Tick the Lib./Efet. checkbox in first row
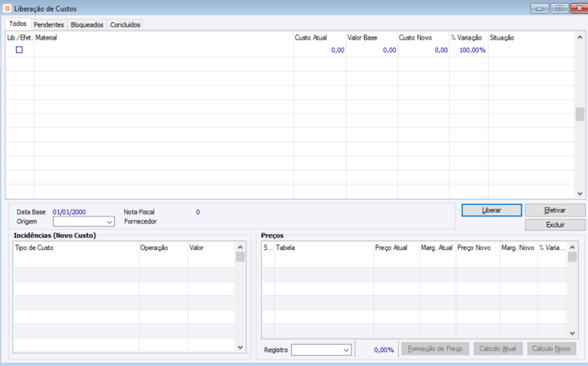 pos(19,50)
